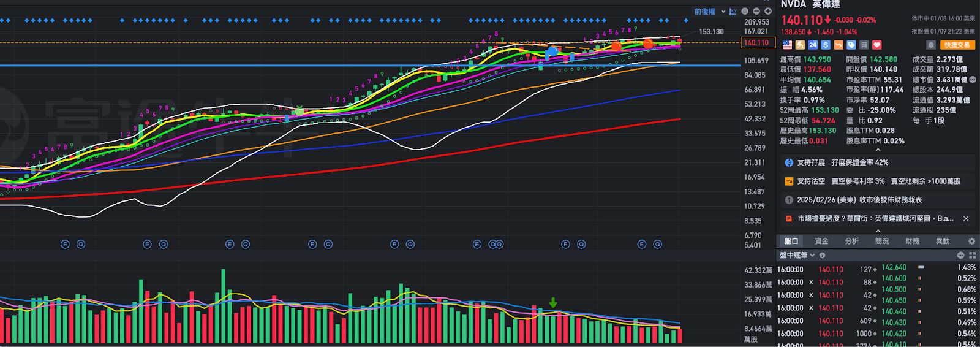Switch to the 盤口 tab

pyautogui.click(x=791, y=241)
